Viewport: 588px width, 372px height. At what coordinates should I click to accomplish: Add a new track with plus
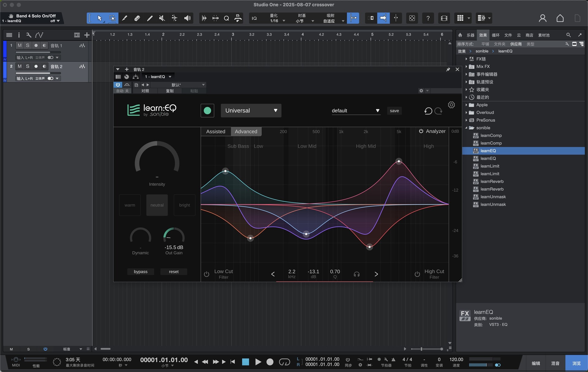[87, 35]
